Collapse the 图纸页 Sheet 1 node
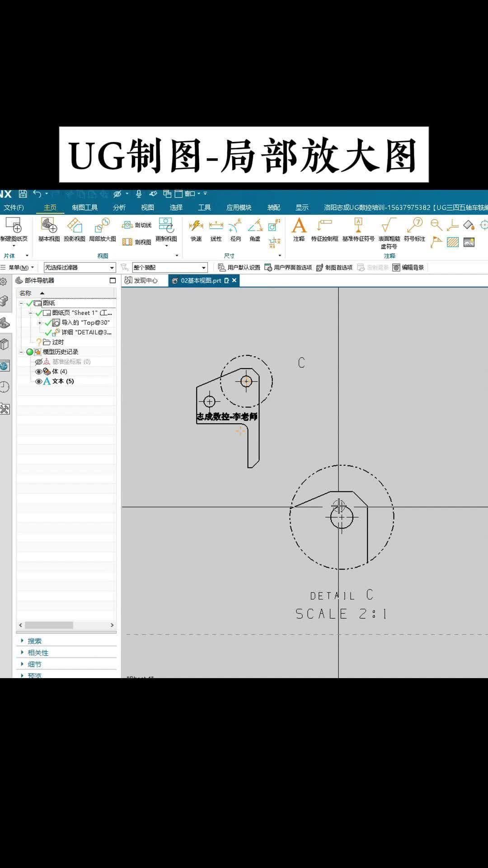 coord(31,313)
